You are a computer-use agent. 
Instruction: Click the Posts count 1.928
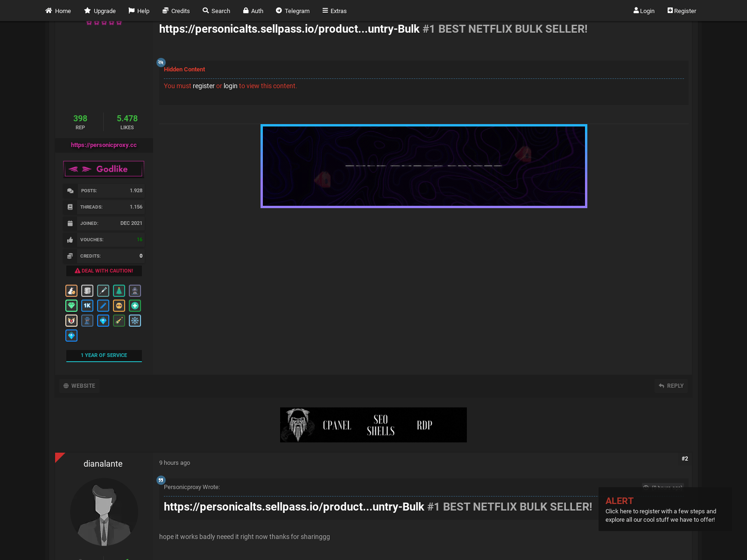[136, 191]
